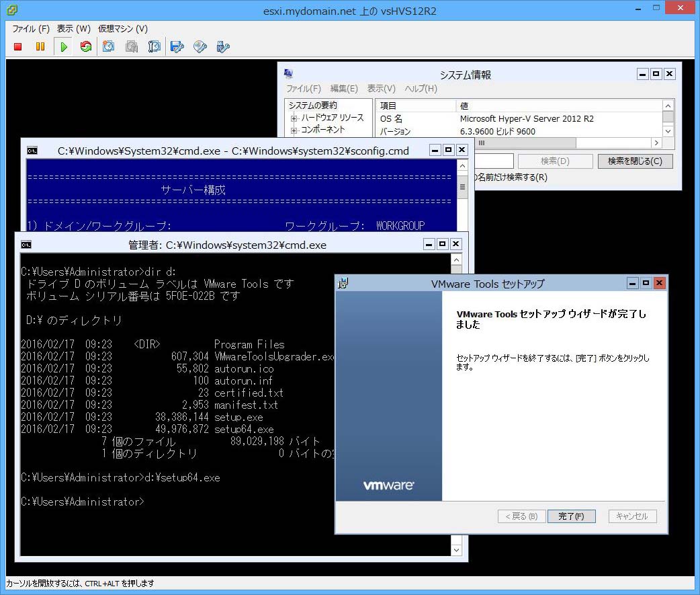The width and height of the screenshot is (700, 595).
Task: Click the 'OS 名' item cell
Action: [x=391, y=119]
